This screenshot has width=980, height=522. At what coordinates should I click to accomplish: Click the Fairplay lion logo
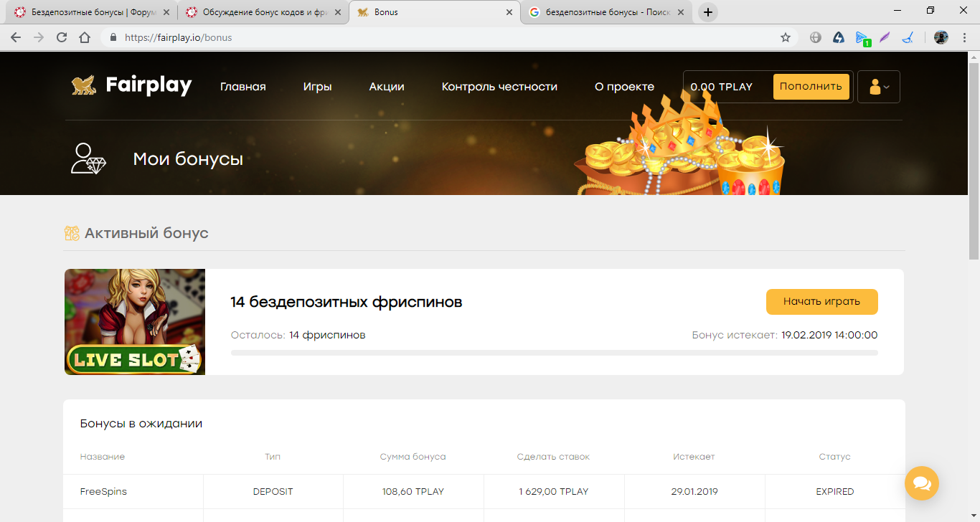[84, 86]
